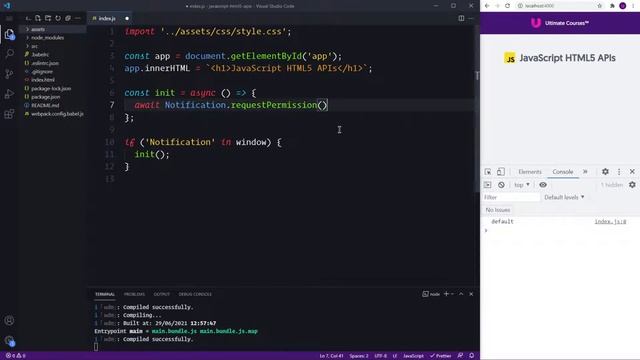
Task: Show errors and warnings count in status bar
Action: click(16, 356)
